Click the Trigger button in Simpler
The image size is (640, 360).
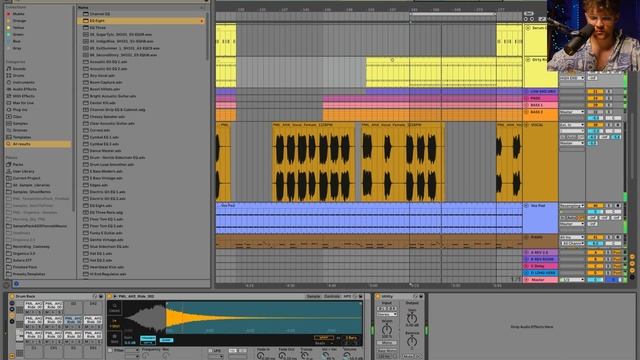pyautogui.click(x=148, y=338)
